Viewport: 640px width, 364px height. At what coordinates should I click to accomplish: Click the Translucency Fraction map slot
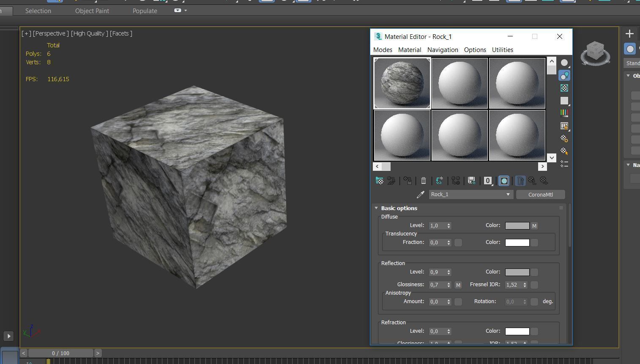[458, 243]
